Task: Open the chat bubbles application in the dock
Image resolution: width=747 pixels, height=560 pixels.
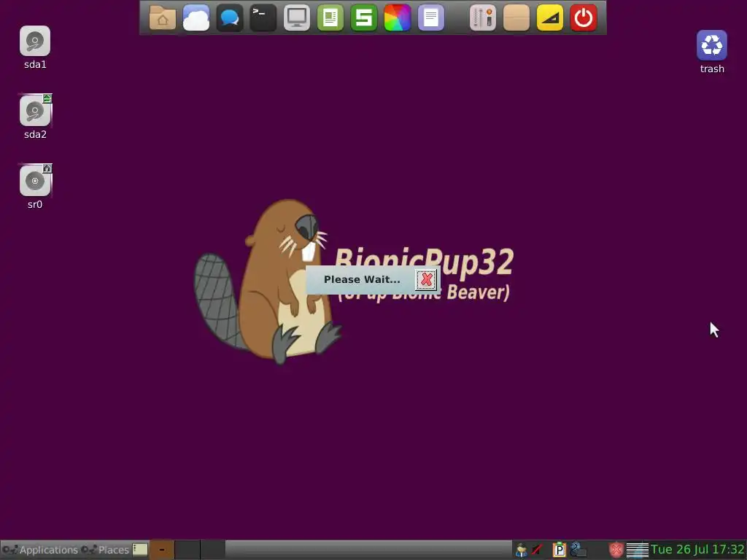Action: pos(230,18)
